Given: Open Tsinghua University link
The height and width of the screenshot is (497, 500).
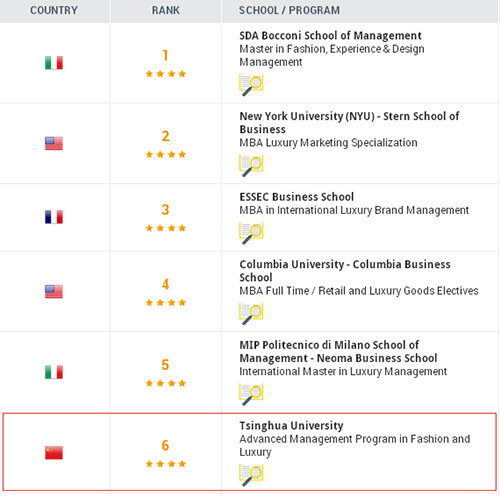Looking at the screenshot, I should coord(291,425).
